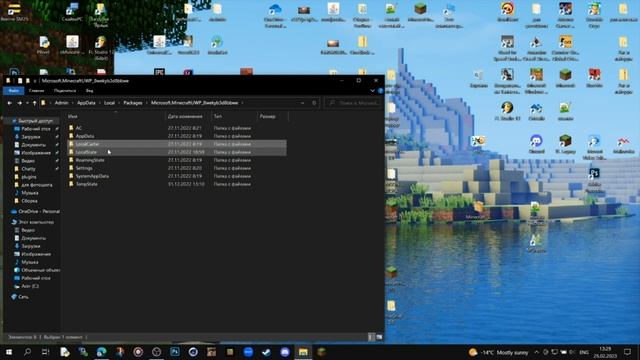Screen dimensions: 640x360
Task: Jump to Local in the breadcrumb
Action: click(109, 103)
